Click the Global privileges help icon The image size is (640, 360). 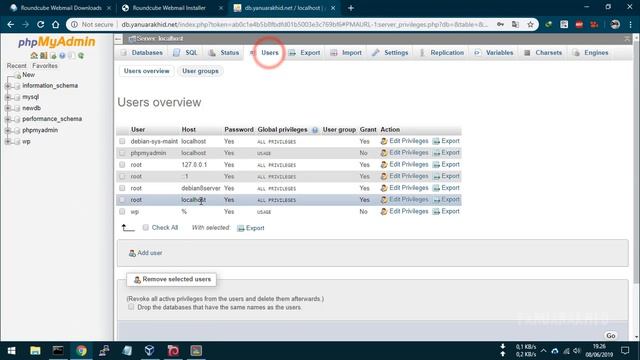coord(315,130)
